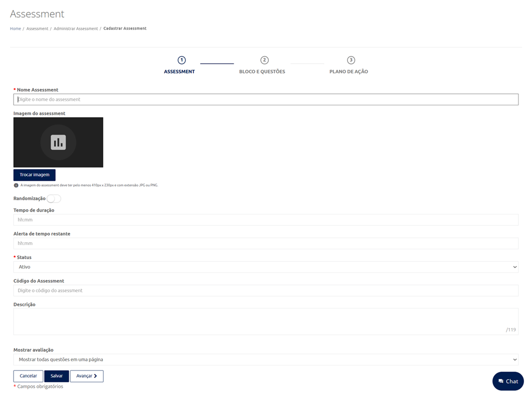Focus the Alerta de tempo restante field
The width and height of the screenshot is (532, 399).
(266, 243)
